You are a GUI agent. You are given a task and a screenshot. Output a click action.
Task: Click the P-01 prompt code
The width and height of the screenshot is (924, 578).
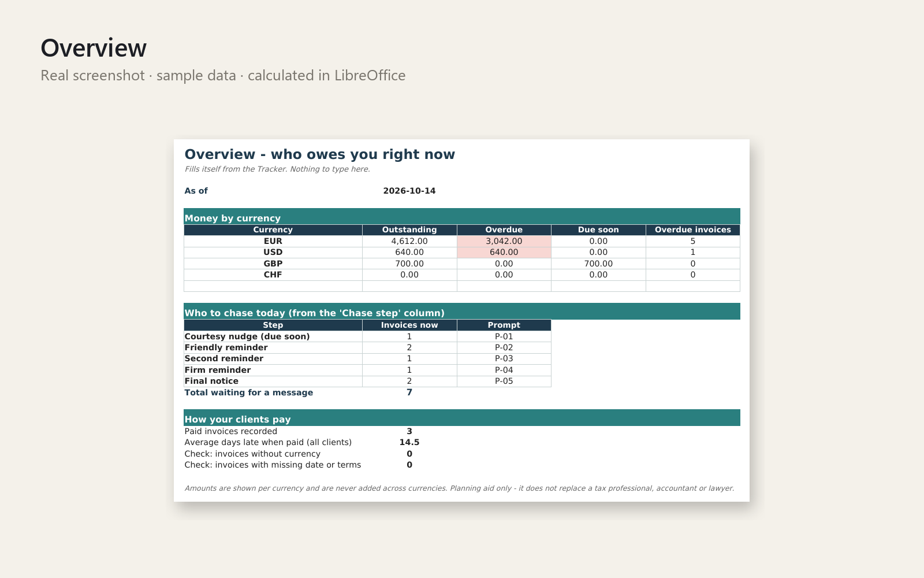(504, 336)
